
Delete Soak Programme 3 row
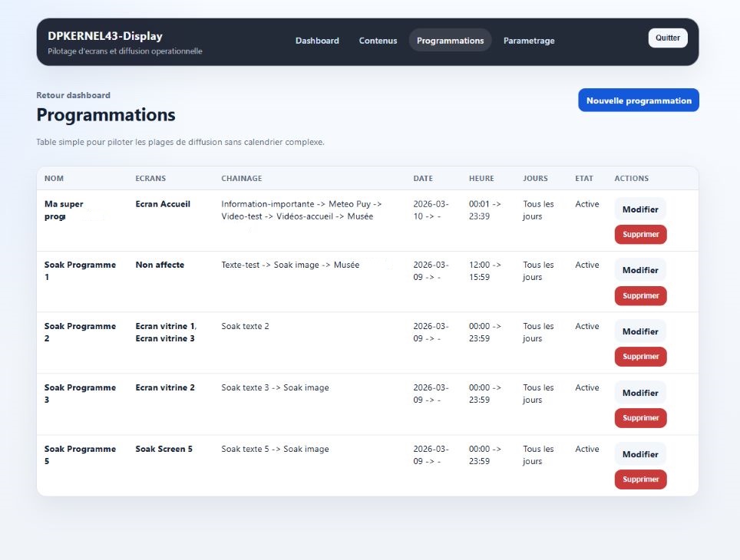(640, 418)
